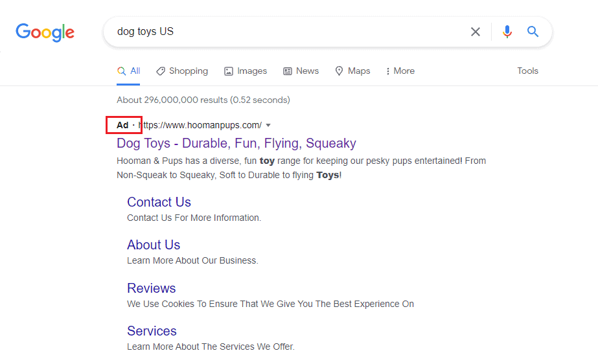Clear the search box with the X icon

tap(475, 32)
